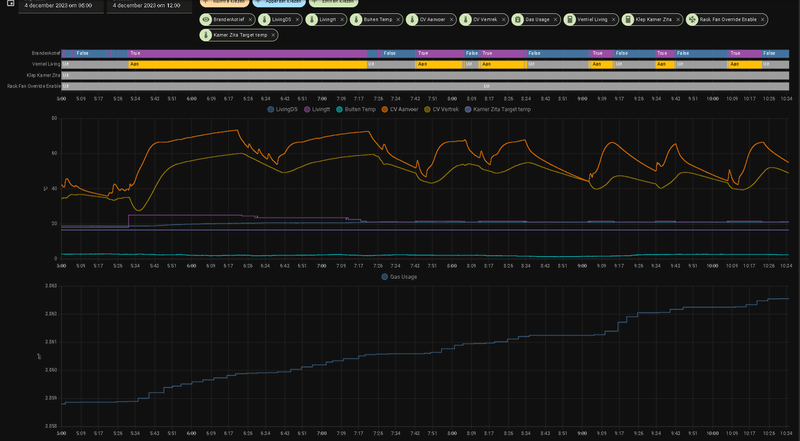800x441 pixels.
Task: Click the fan icon on Rauk Fan Override chip
Action: (x=692, y=19)
